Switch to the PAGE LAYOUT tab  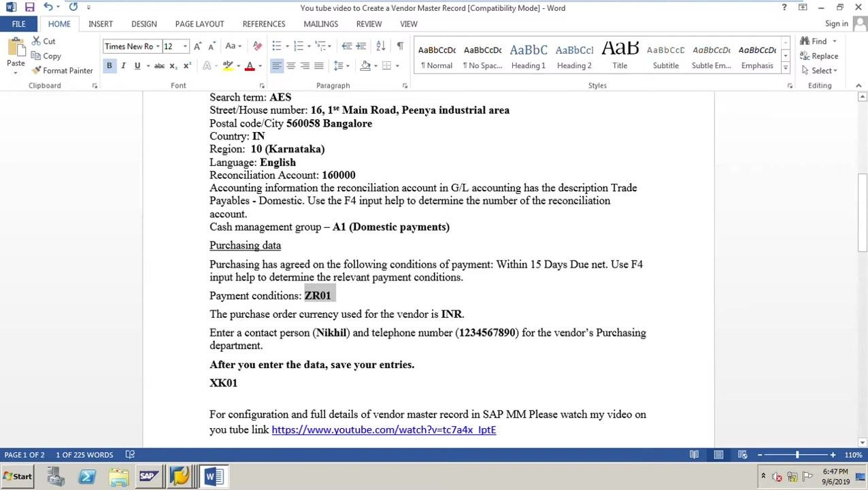[x=199, y=24]
